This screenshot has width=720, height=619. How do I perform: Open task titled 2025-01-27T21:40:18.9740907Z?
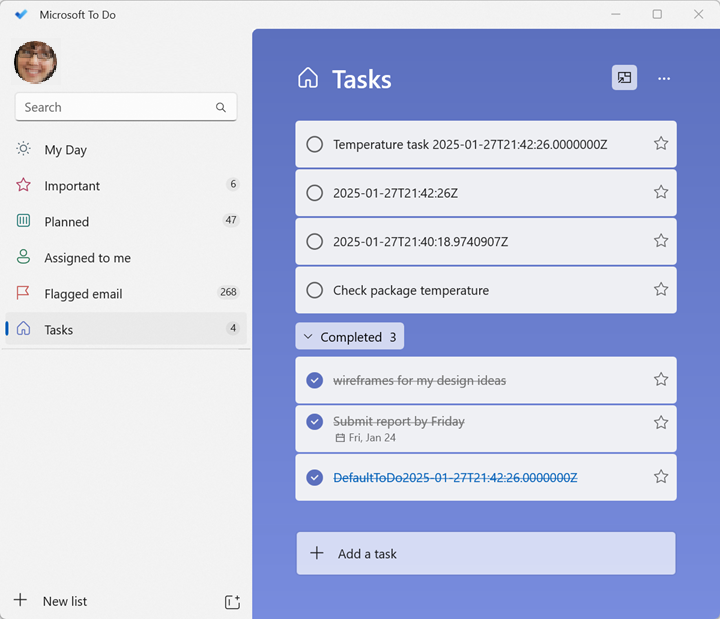point(486,242)
